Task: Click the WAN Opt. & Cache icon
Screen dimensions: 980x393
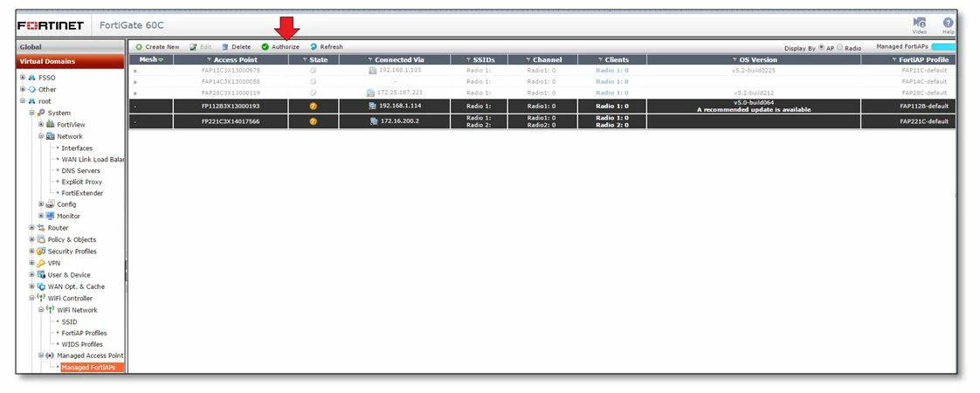Action: coord(41,286)
